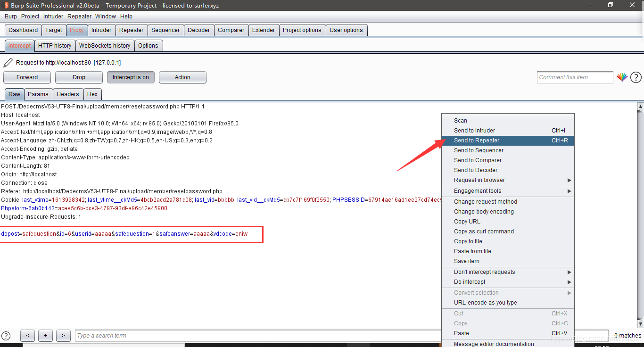Choose Scan from context menu

point(508,121)
